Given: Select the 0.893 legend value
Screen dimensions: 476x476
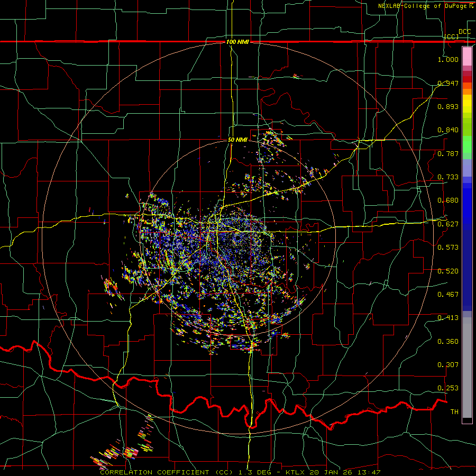Looking at the screenshot, I should pyautogui.click(x=448, y=106).
